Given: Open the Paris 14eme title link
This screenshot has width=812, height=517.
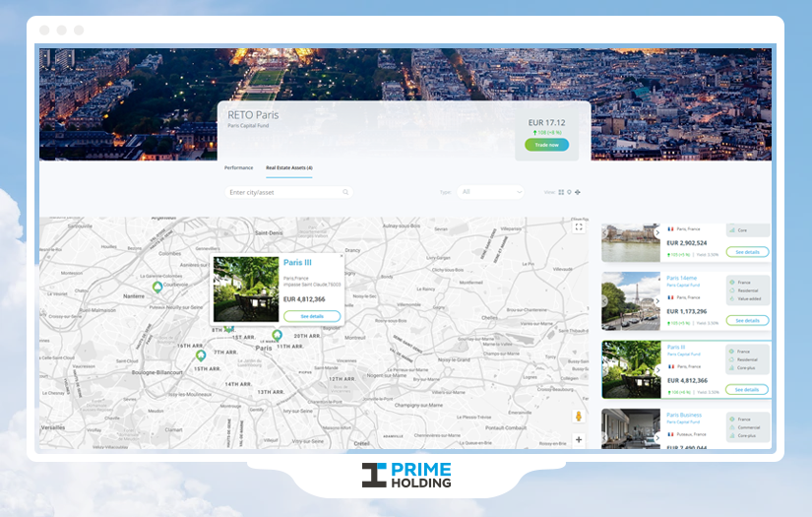Looking at the screenshot, I should tap(681, 278).
